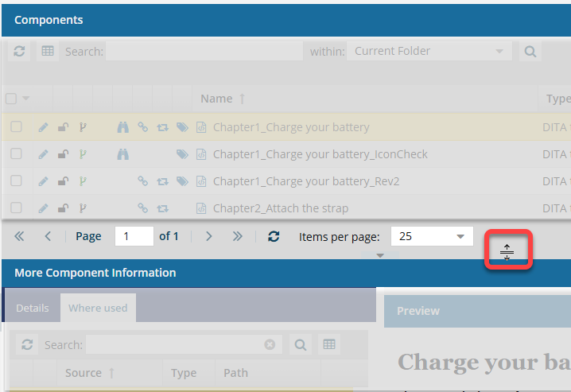Select the Chapter2_Attach the strap row checkbox
Viewport: 571px width, 392px height.
[x=16, y=208]
